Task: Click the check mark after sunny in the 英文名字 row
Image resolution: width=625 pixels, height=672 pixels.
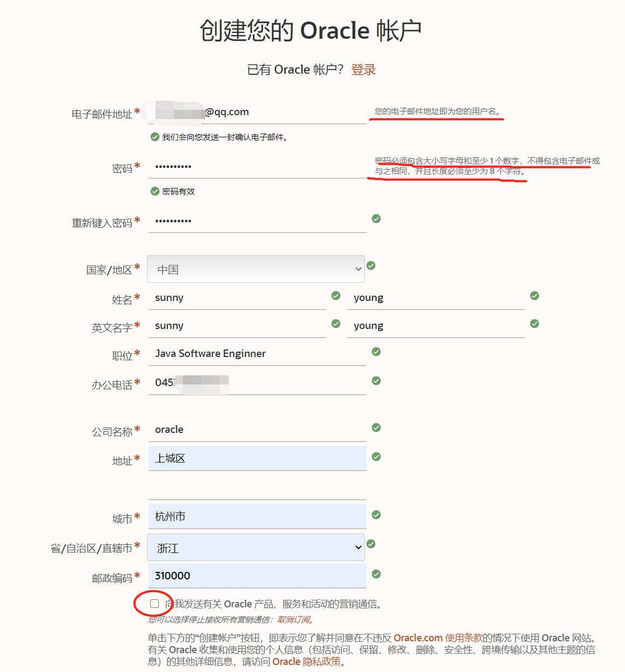Action: [336, 324]
